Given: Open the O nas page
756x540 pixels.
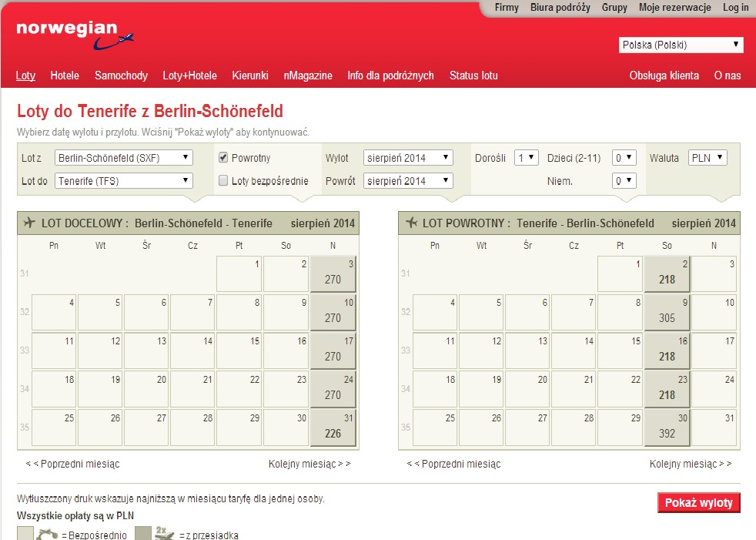Looking at the screenshot, I should 727,75.
